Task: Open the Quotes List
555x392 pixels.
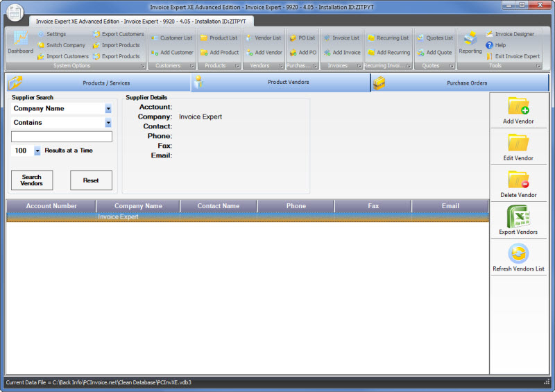Action: click(435, 38)
